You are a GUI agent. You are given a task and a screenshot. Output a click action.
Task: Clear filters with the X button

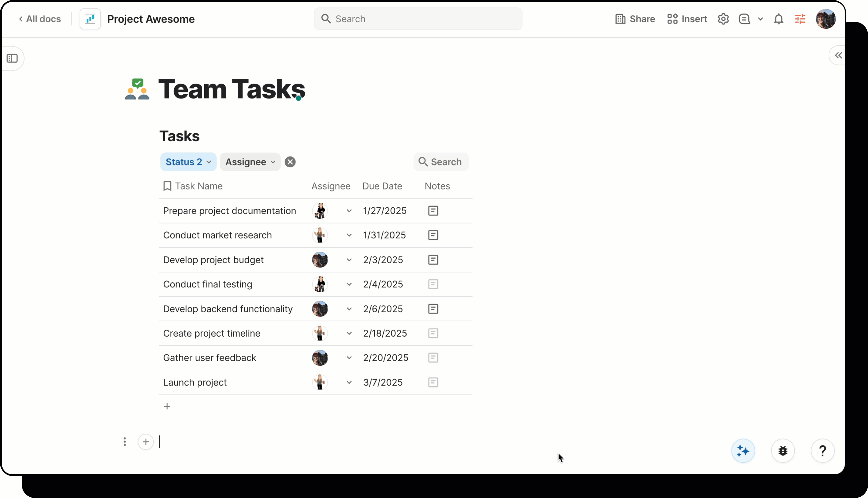pos(290,162)
